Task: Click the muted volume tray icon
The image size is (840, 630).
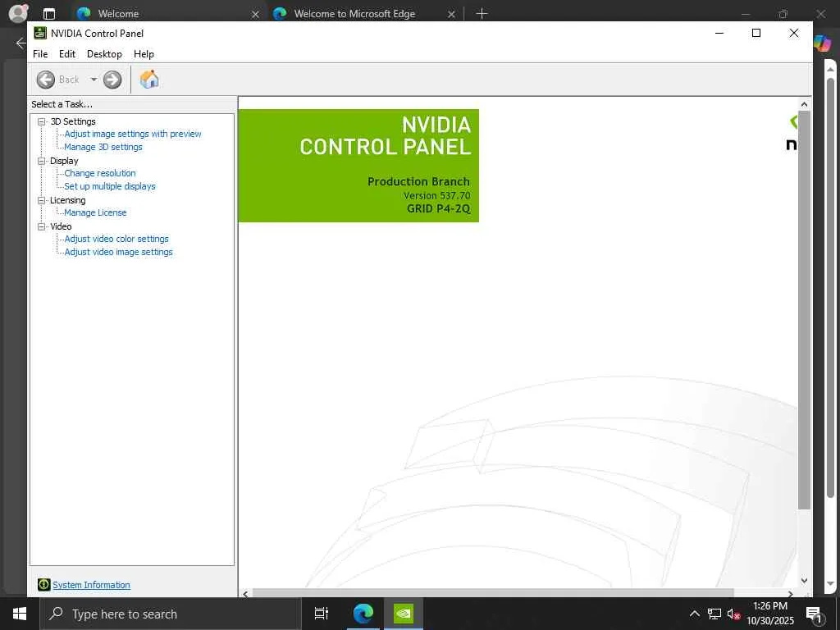Action: 733,614
